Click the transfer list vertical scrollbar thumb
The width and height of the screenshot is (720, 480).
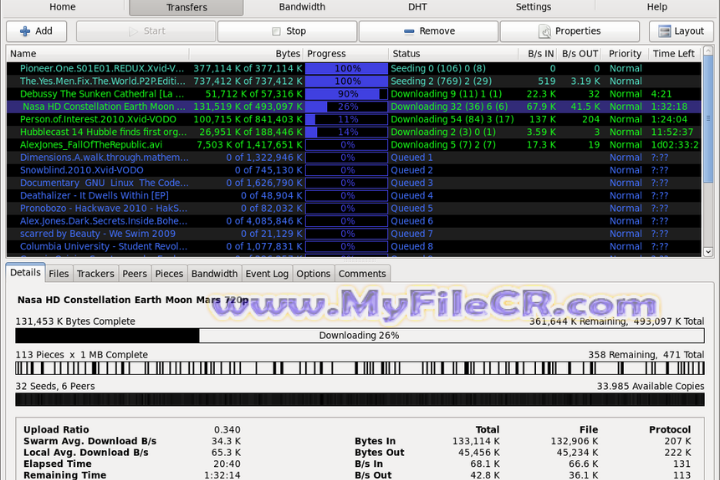(708, 117)
